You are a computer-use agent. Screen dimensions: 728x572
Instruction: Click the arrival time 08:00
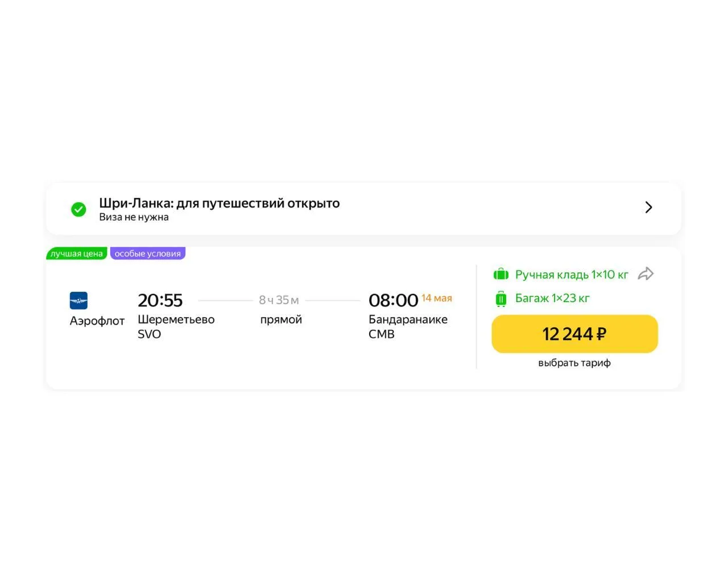click(x=393, y=300)
